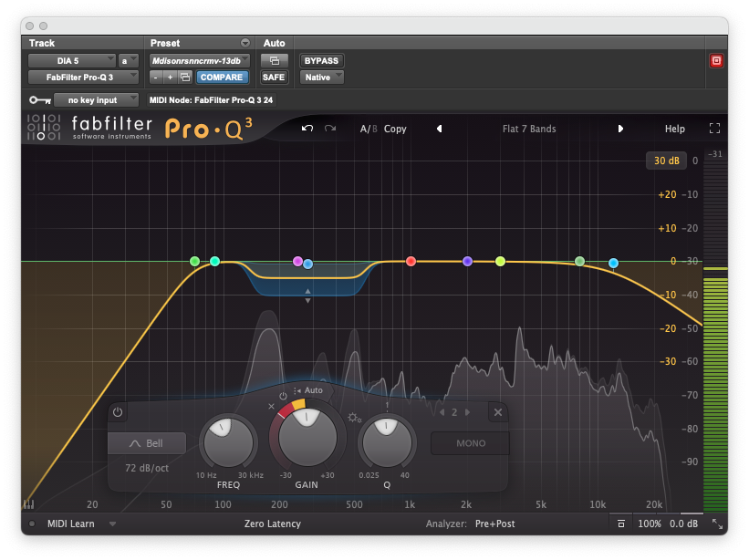Image resolution: width=749 pixels, height=560 pixels.
Task: Open the MIDI Learn dropdown arrow
Action: pos(112,524)
